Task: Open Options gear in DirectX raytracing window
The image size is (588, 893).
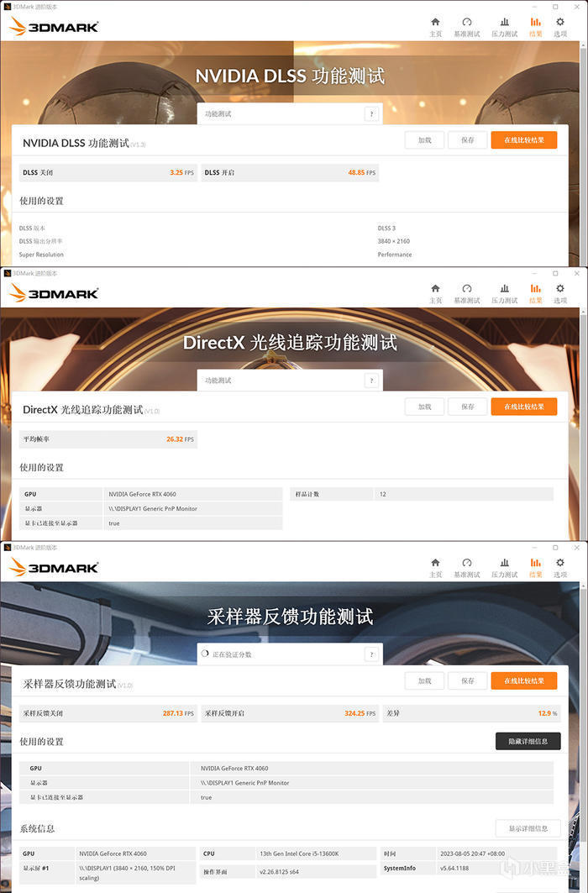Action: coord(560,293)
